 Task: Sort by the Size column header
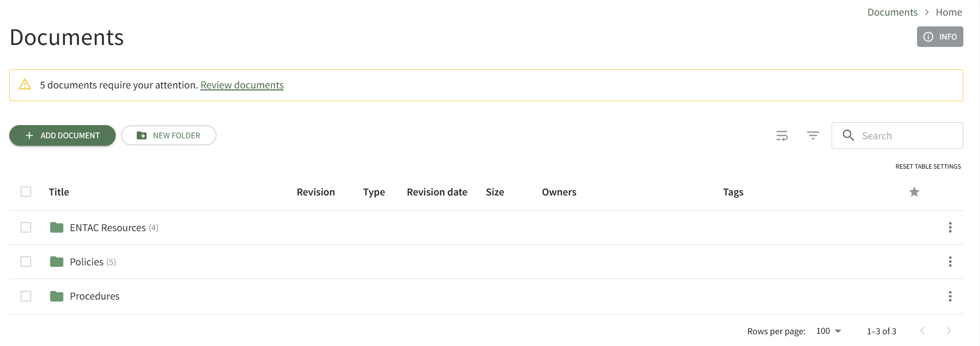(x=495, y=192)
